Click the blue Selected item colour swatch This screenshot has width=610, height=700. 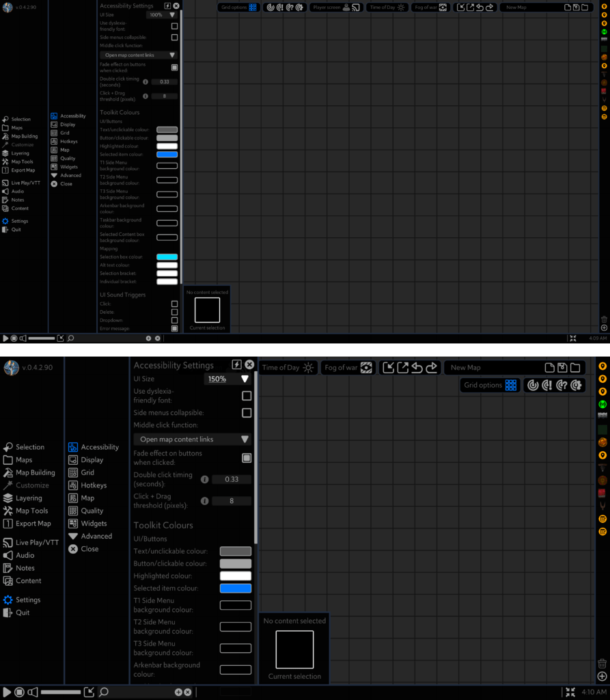236,588
